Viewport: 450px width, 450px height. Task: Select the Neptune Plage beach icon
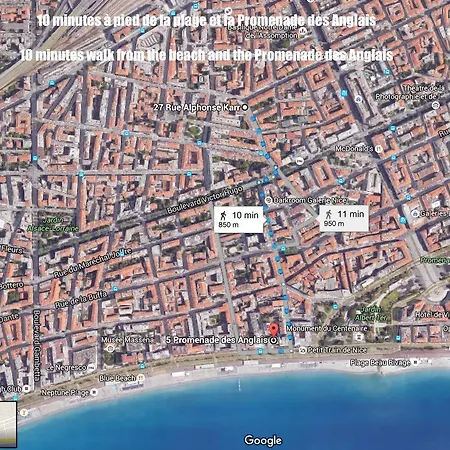coord(94,392)
